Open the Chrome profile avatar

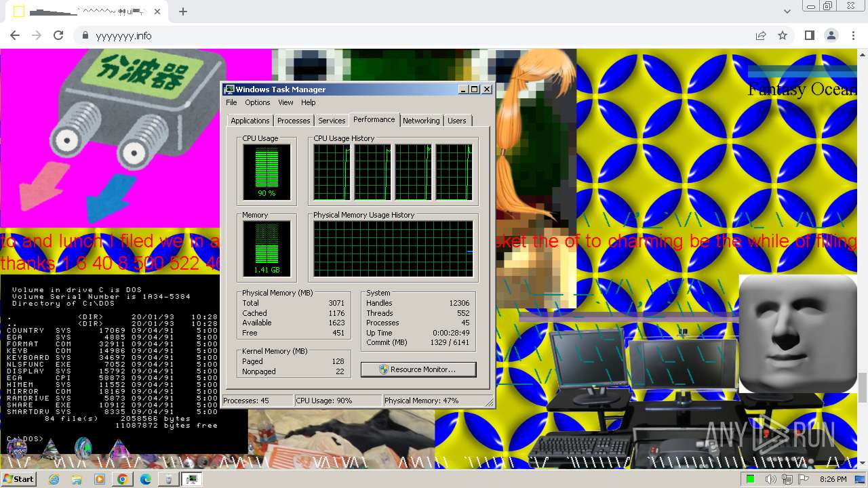click(x=831, y=35)
